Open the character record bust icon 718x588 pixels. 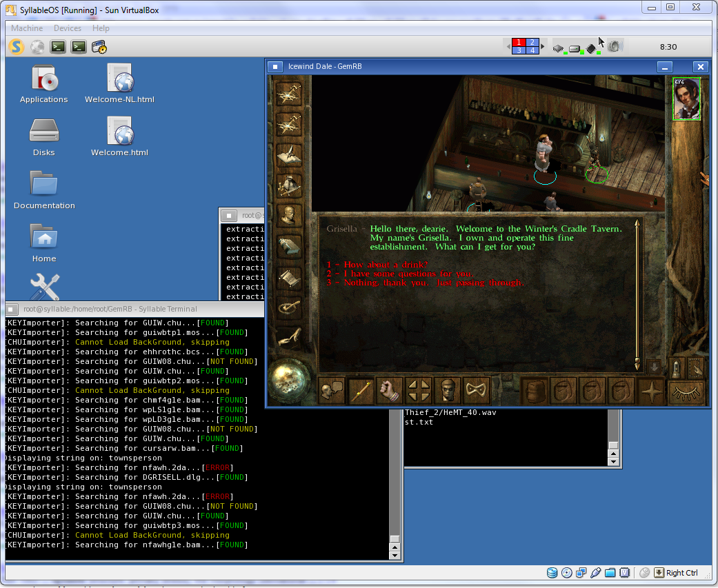pos(289,216)
